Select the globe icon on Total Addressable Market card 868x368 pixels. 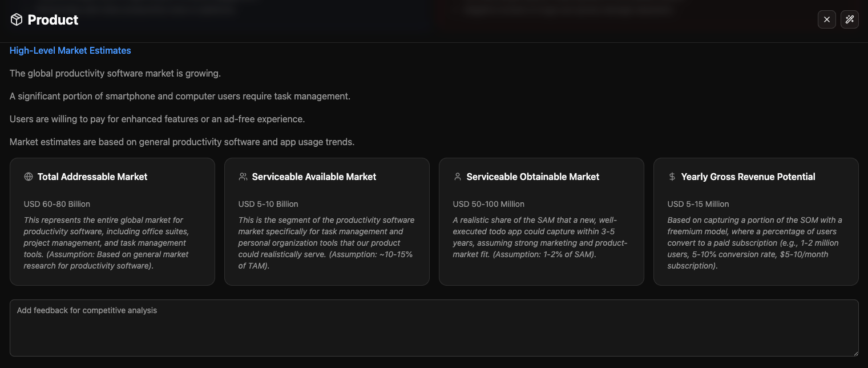coord(28,177)
